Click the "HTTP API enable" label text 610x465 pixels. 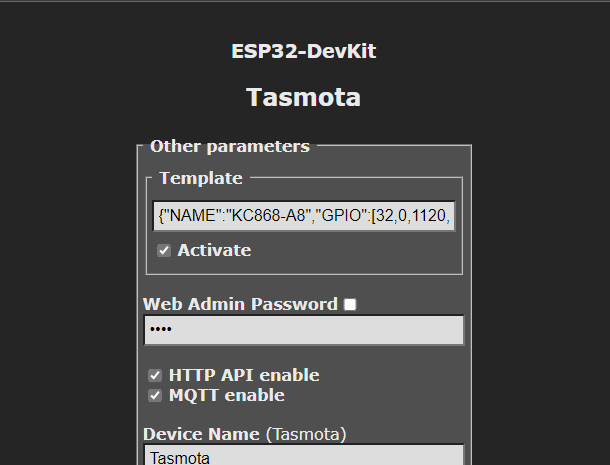244,375
